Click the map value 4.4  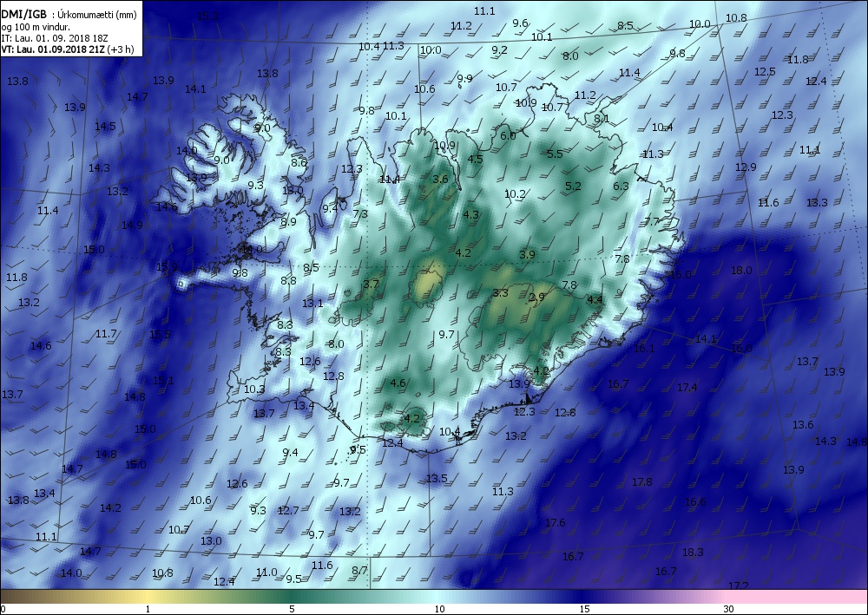[595, 300]
